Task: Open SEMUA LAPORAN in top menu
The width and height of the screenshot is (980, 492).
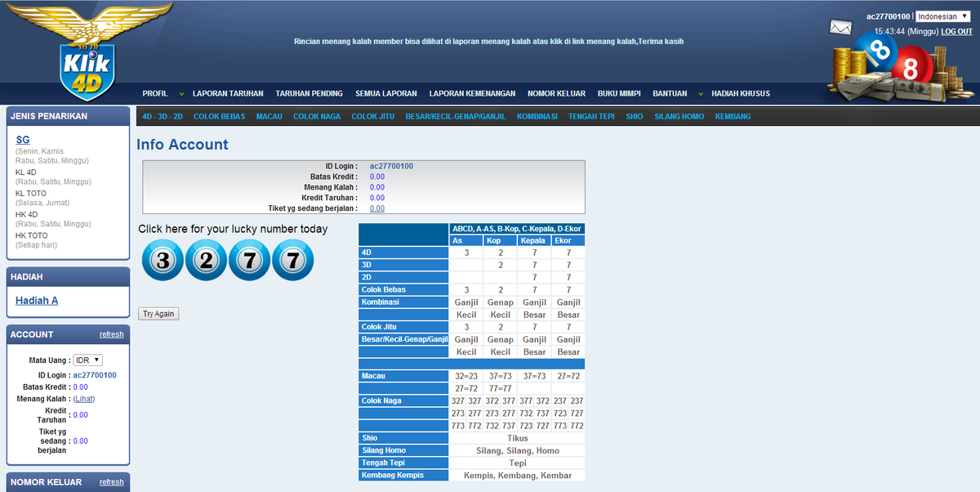Action: pyautogui.click(x=386, y=94)
